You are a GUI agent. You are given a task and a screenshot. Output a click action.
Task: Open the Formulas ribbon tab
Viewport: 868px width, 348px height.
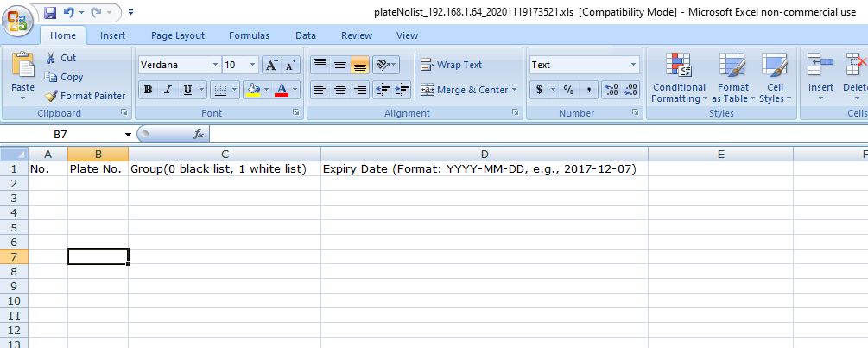pos(249,35)
